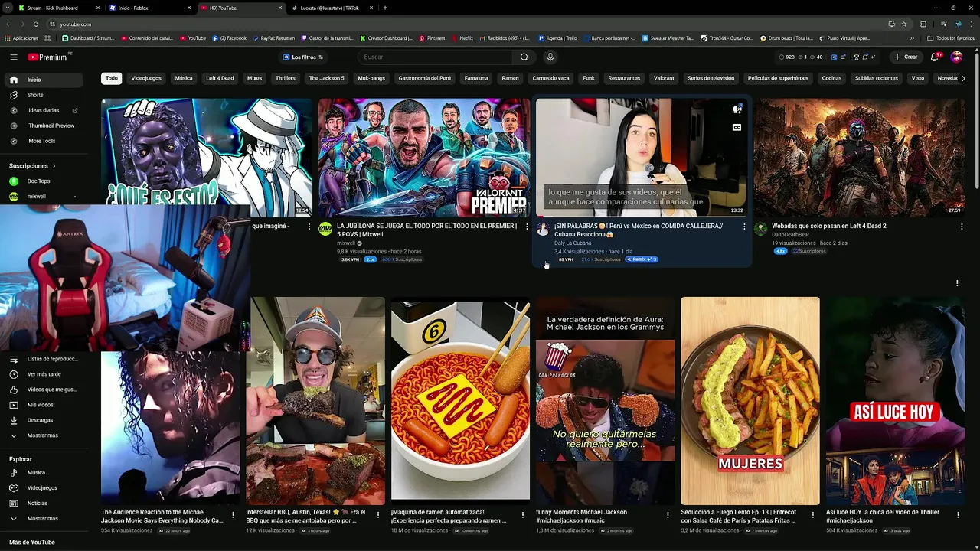Select the Todo filter chip
The width and height of the screenshot is (980, 551).
112,78
